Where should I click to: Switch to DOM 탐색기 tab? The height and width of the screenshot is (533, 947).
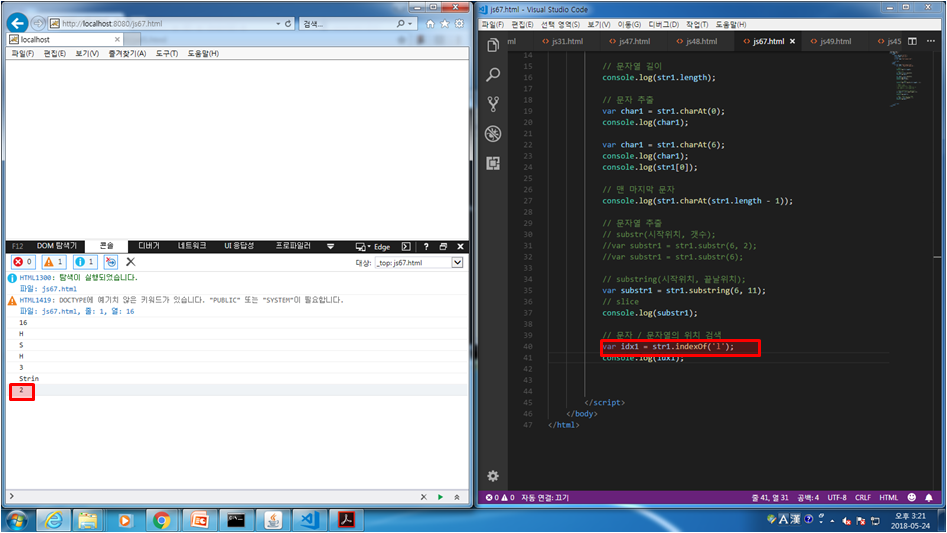coord(57,246)
